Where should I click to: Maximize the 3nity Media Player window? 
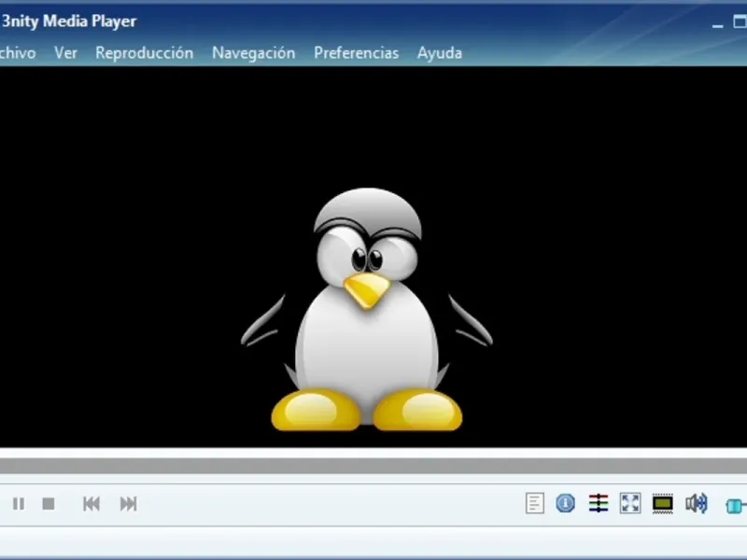740,21
